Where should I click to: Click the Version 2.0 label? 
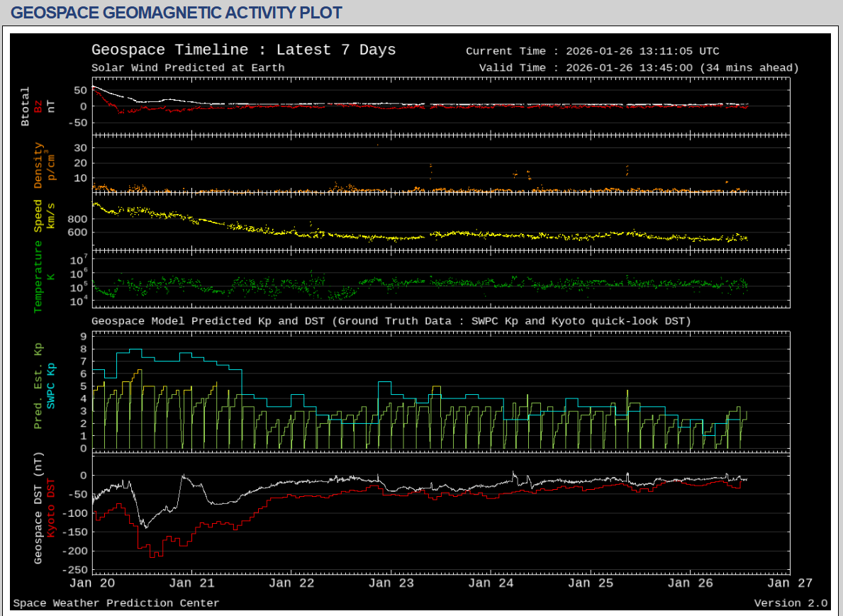790,603
